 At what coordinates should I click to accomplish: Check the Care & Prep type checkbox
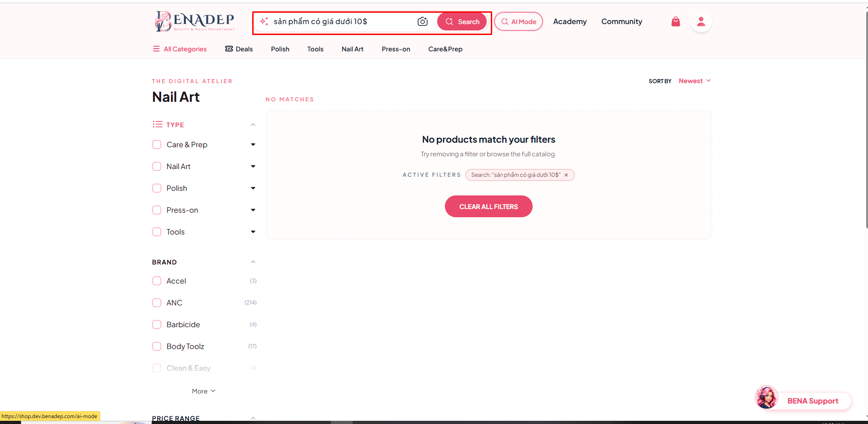tap(157, 145)
